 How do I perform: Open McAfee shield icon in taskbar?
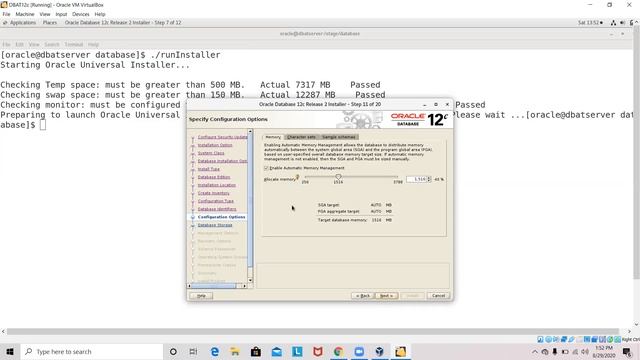click(x=318, y=351)
